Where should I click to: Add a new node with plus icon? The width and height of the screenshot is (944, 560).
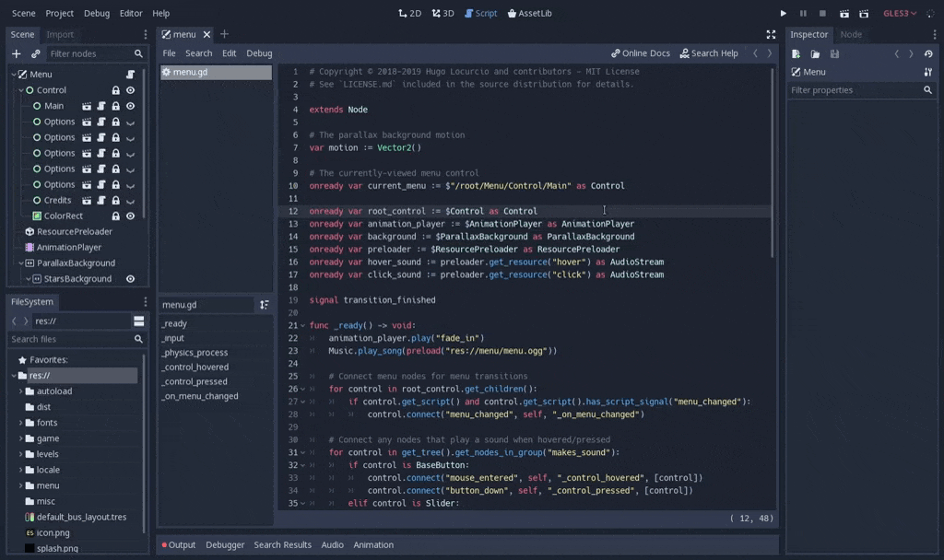[16, 54]
